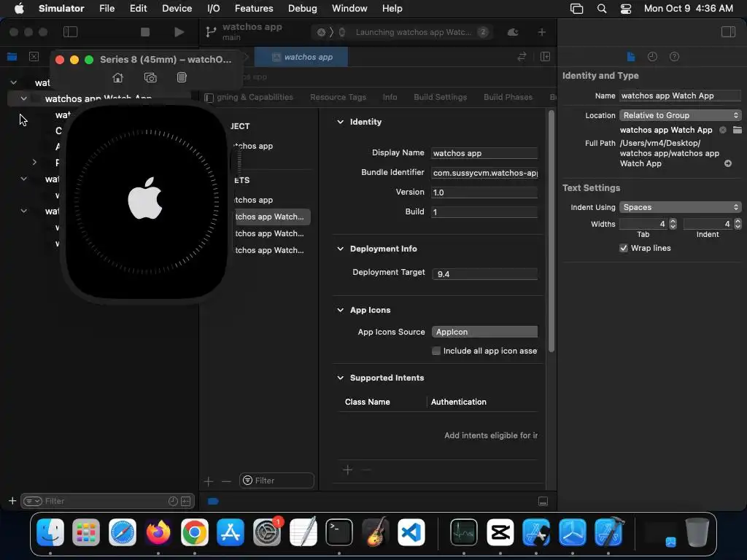The image size is (747, 560).
Task: Stop the running build in Xcode
Action: point(145,32)
